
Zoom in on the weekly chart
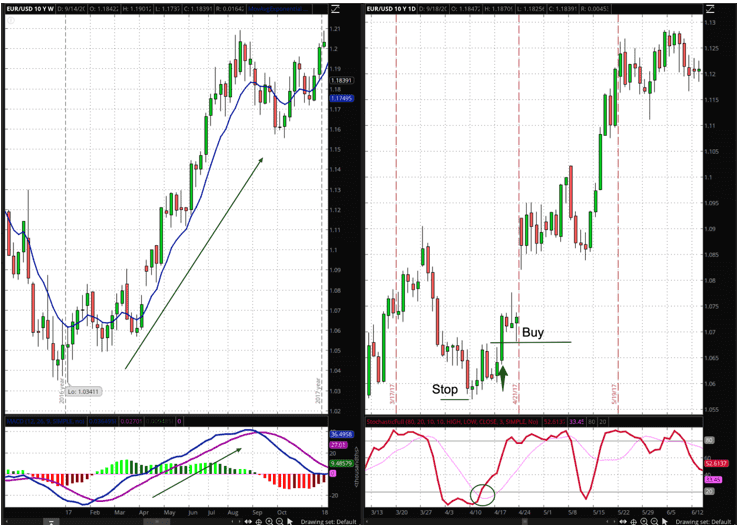tap(269, 522)
